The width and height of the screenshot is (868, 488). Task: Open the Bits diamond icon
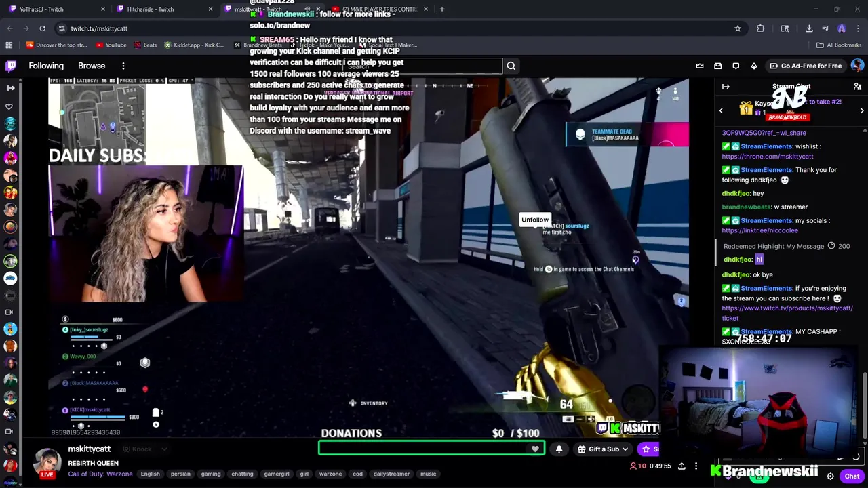coord(754,66)
